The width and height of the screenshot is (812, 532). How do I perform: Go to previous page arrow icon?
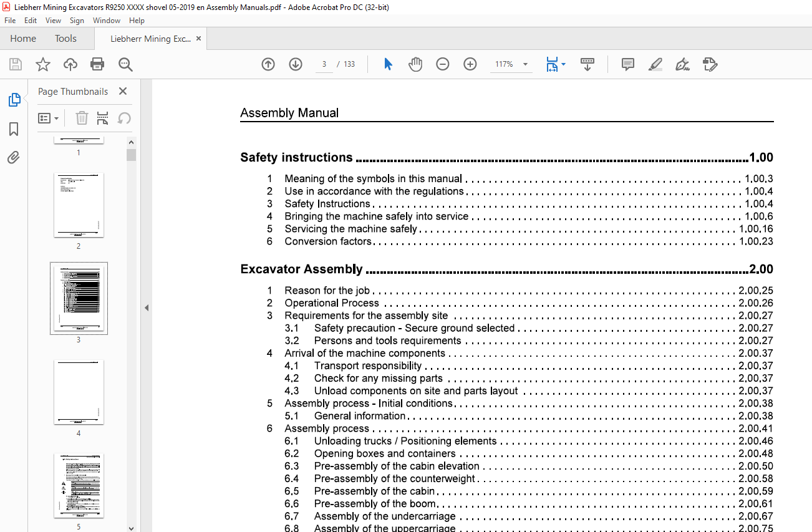point(268,64)
